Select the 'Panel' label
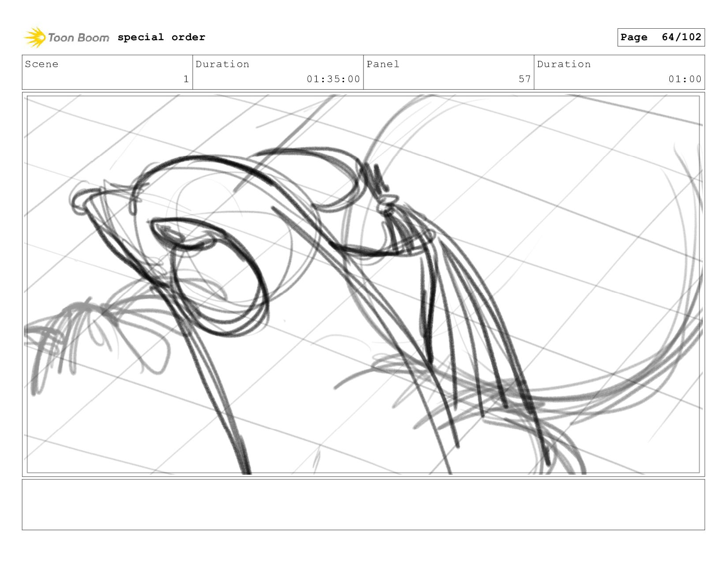 click(x=383, y=64)
